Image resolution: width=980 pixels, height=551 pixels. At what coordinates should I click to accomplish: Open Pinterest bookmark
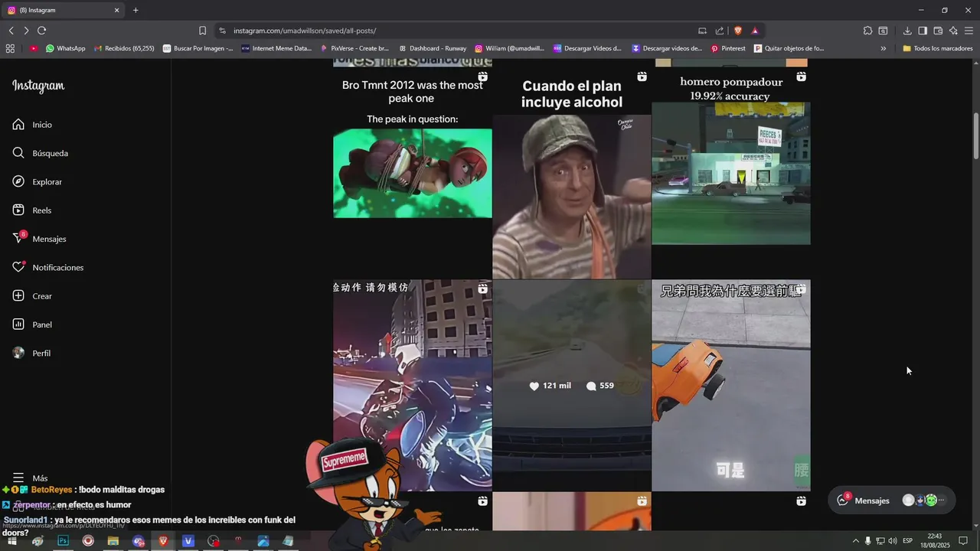coord(728,48)
